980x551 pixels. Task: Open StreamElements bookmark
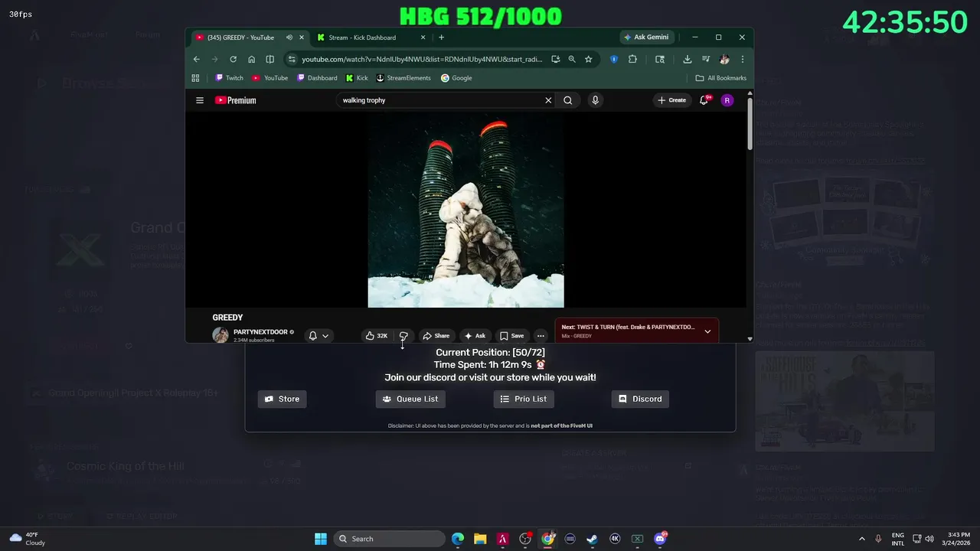pos(403,78)
